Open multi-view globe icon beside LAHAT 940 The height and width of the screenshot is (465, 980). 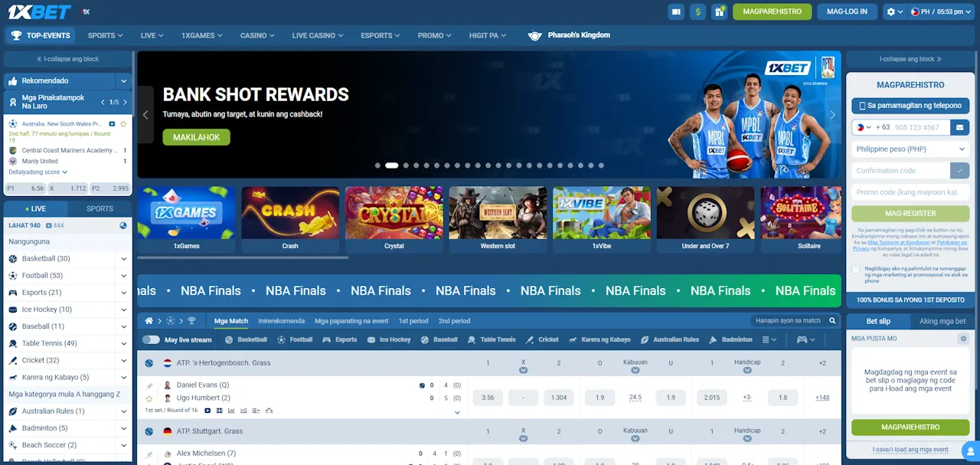123,226
